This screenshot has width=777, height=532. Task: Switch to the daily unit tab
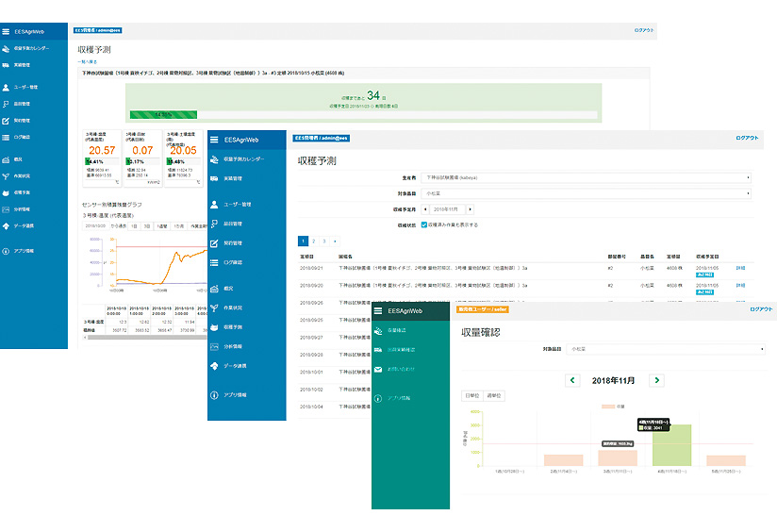click(x=471, y=395)
